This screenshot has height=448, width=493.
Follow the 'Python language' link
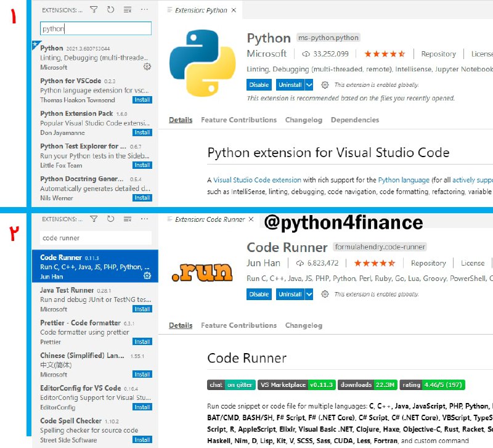pyautogui.click(x=404, y=180)
